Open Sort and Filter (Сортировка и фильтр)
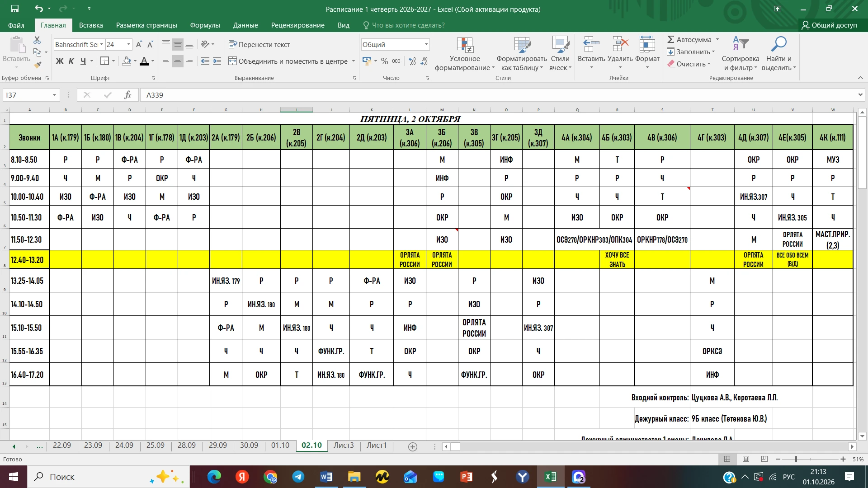868x488 pixels. coord(741,54)
